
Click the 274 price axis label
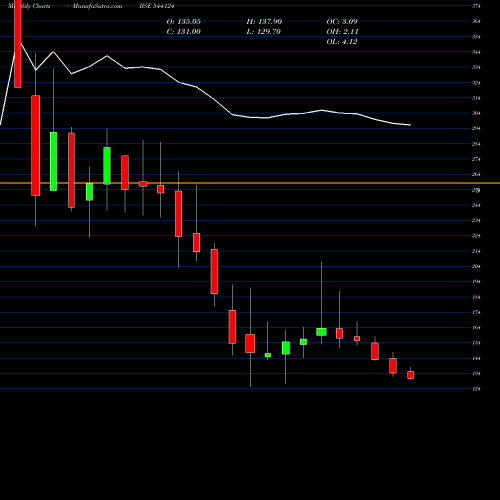(476, 159)
